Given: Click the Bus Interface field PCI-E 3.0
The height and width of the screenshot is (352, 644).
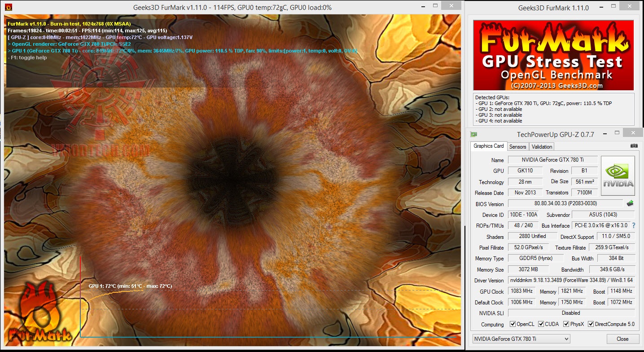Looking at the screenshot, I should click(x=600, y=225).
